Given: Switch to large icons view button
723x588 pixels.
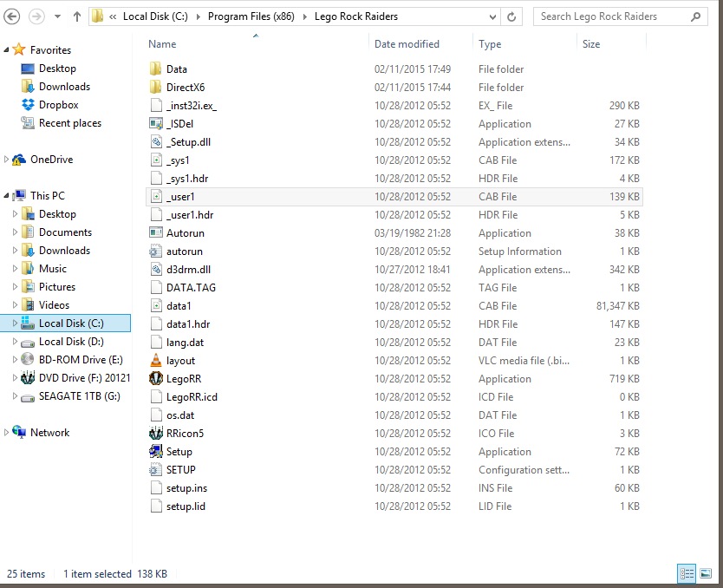Looking at the screenshot, I should [x=706, y=574].
